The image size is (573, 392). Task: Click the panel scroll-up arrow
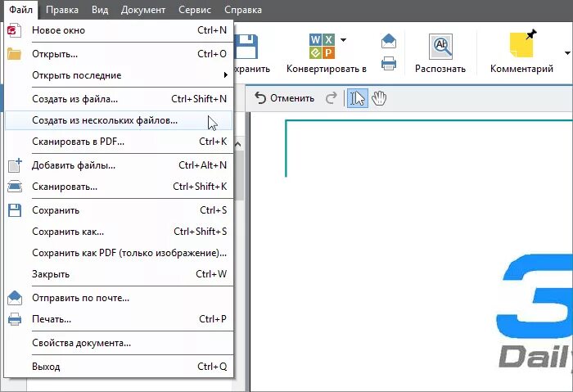pos(238,144)
